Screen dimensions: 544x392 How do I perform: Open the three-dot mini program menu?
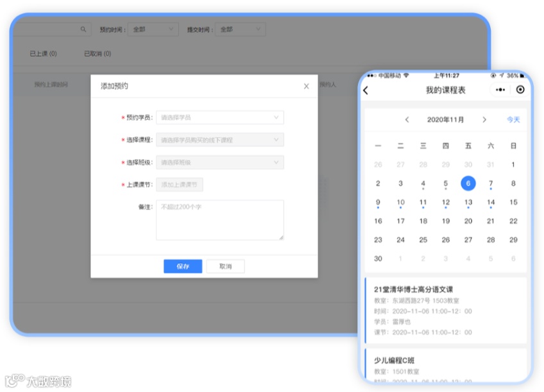pyautogui.click(x=500, y=90)
